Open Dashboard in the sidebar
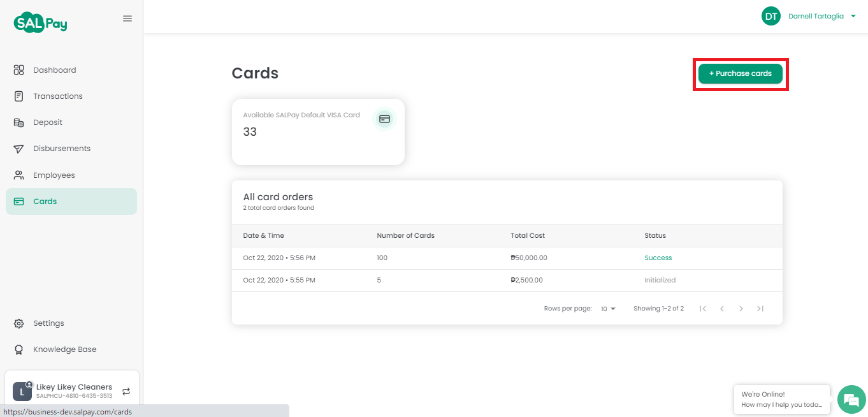The height and width of the screenshot is (417, 868). coord(71,70)
